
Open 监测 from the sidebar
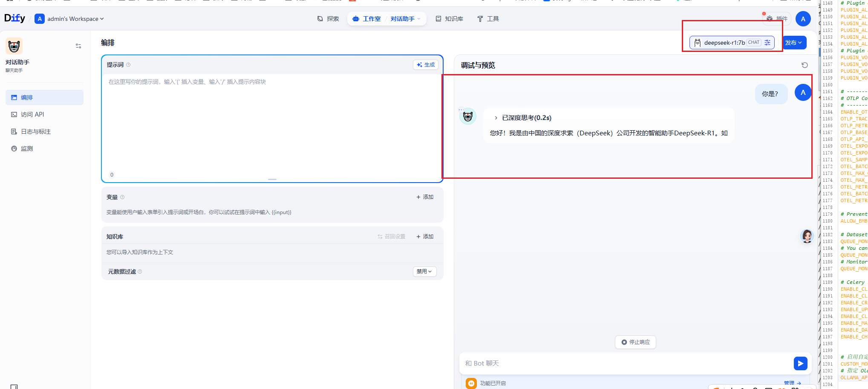pos(26,148)
